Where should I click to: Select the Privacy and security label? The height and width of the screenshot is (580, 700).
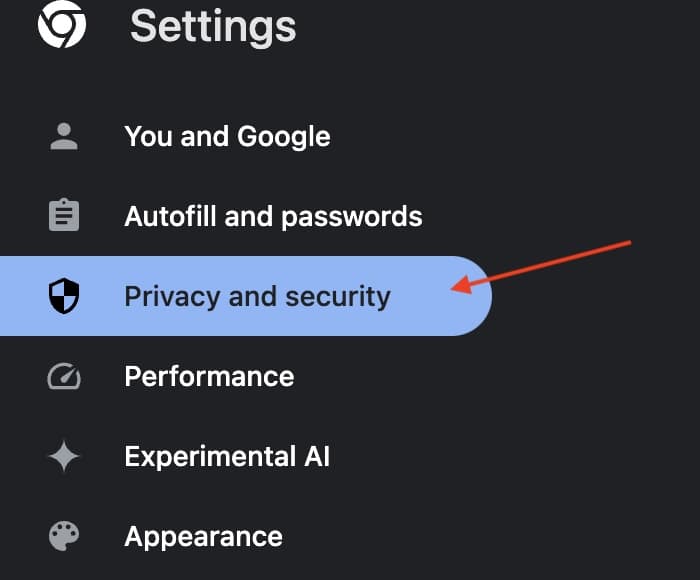(x=257, y=296)
